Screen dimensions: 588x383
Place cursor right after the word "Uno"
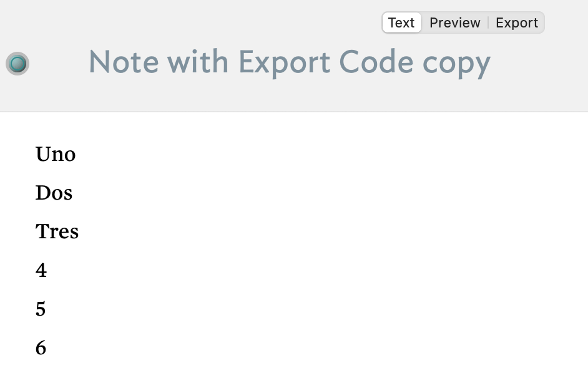click(76, 154)
